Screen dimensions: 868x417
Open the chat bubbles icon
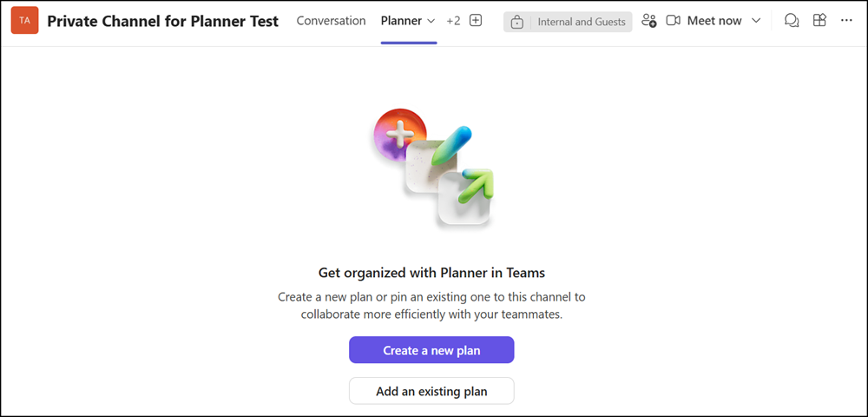tap(792, 21)
